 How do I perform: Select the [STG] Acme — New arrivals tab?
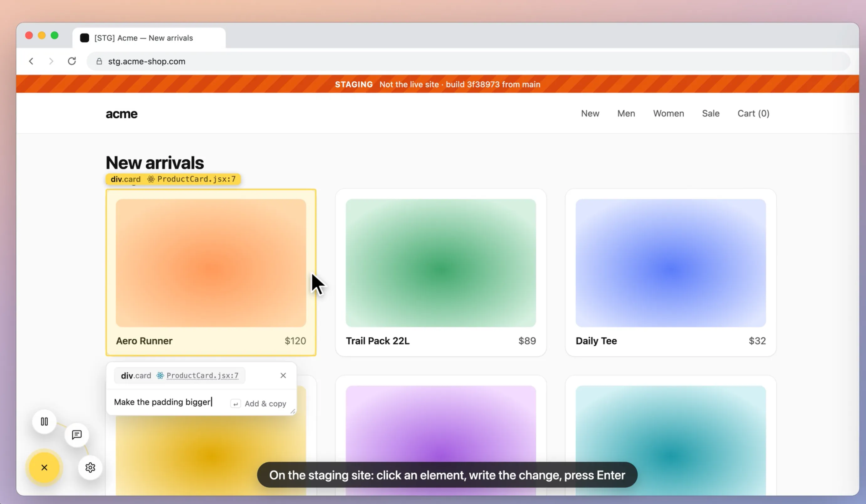pos(149,38)
